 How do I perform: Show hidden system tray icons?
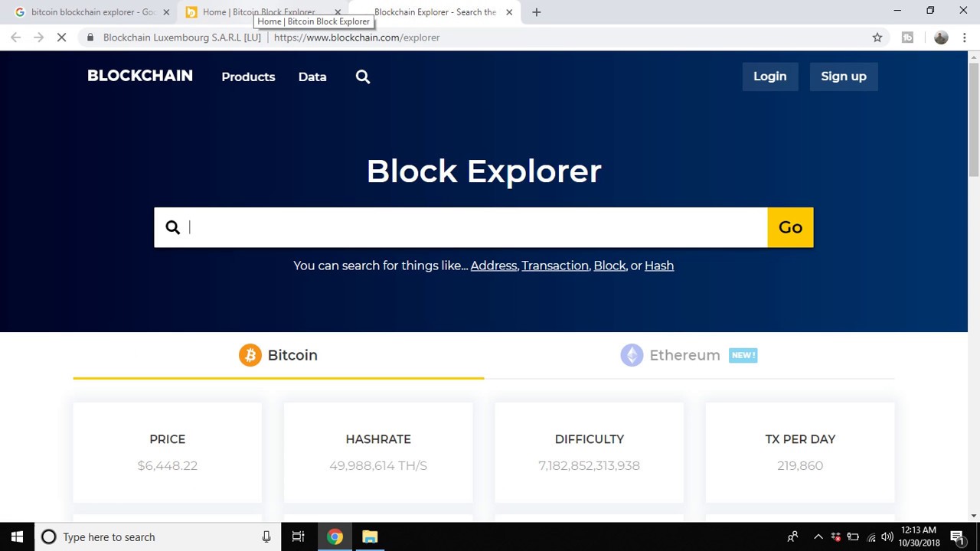point(818,537)
